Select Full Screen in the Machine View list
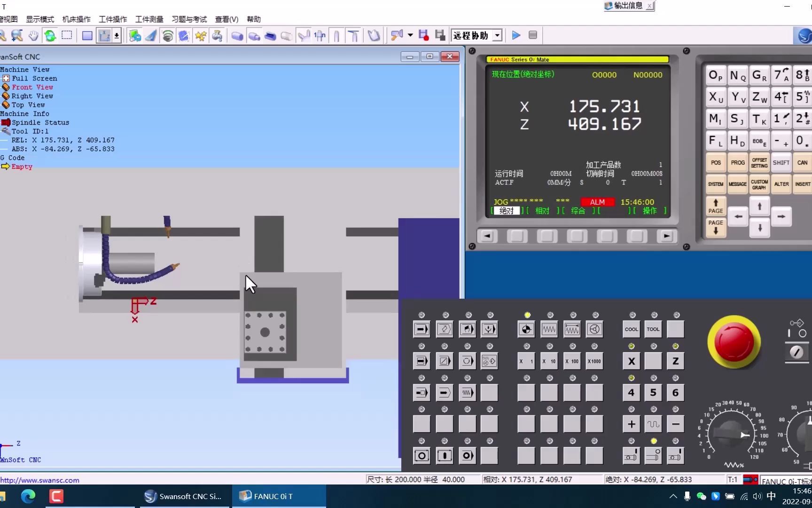The height and width of the screenshot is (508, 812). click(x=34, y=79)
